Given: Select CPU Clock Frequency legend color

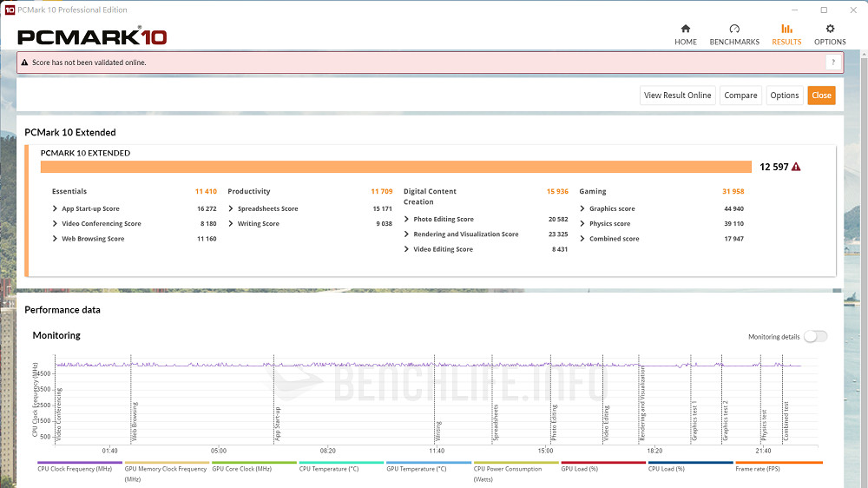Looking at the screenshot, I should pyautogui.click(x=80, y=463).
